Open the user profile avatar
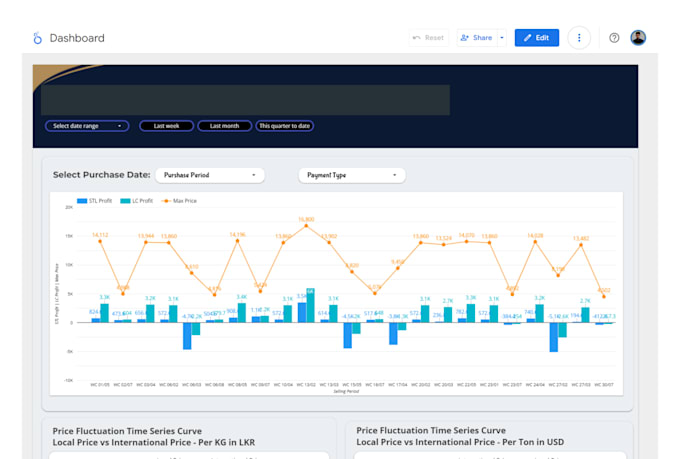This screenshot has width=680, height=459. tap(638, 38)
